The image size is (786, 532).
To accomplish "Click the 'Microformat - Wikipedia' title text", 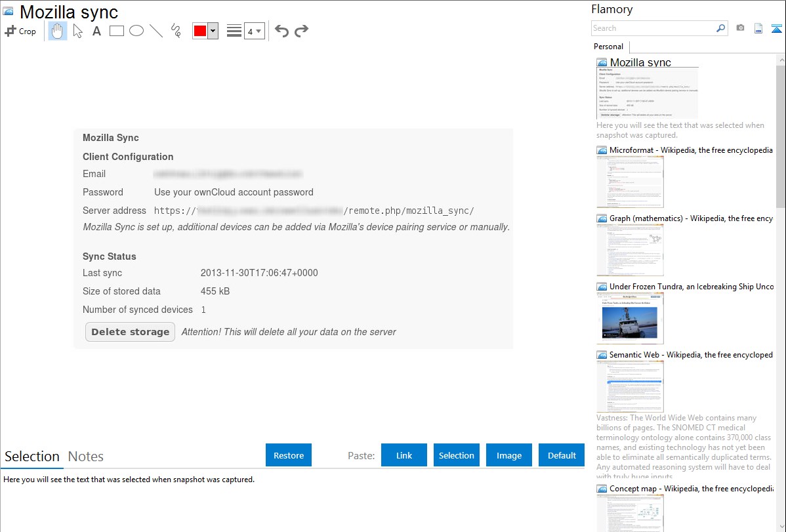I will 691,150.
